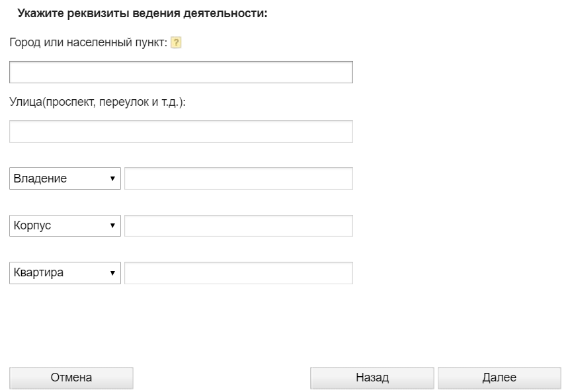
Task: Click the 'Город или населенный пункт' label
Action: click(x=88, y=42)
